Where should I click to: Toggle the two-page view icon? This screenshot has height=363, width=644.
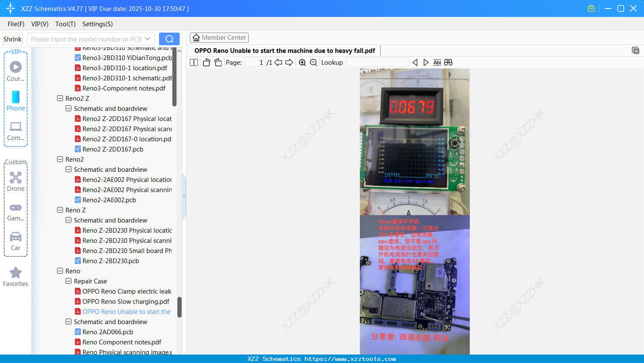point(194,63)
